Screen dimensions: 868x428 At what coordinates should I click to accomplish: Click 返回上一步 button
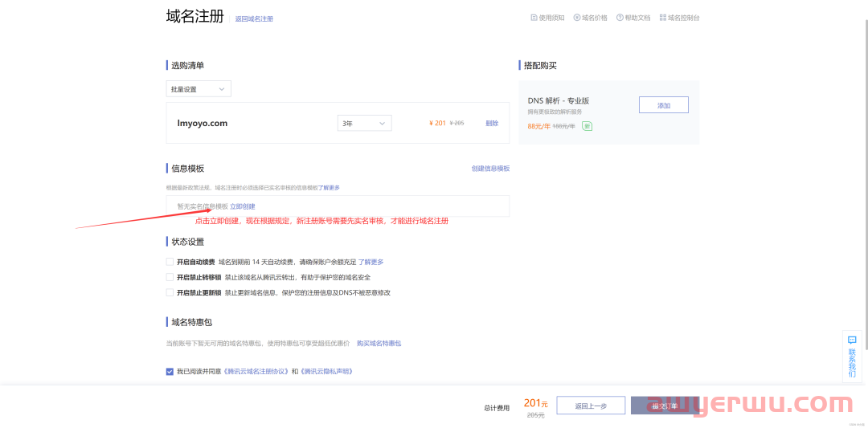click(x=591, y=406)
